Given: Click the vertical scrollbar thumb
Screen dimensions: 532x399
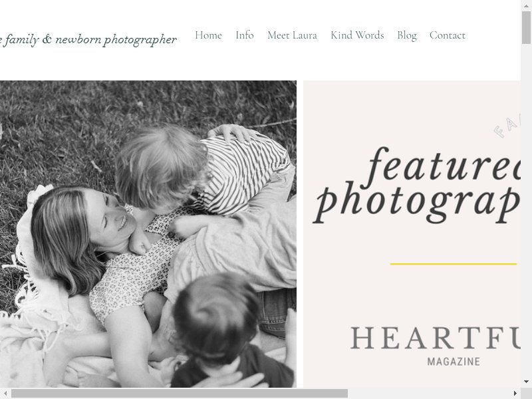Looking at the screenshot, I should pyautogui.click(x=526, y=27).
